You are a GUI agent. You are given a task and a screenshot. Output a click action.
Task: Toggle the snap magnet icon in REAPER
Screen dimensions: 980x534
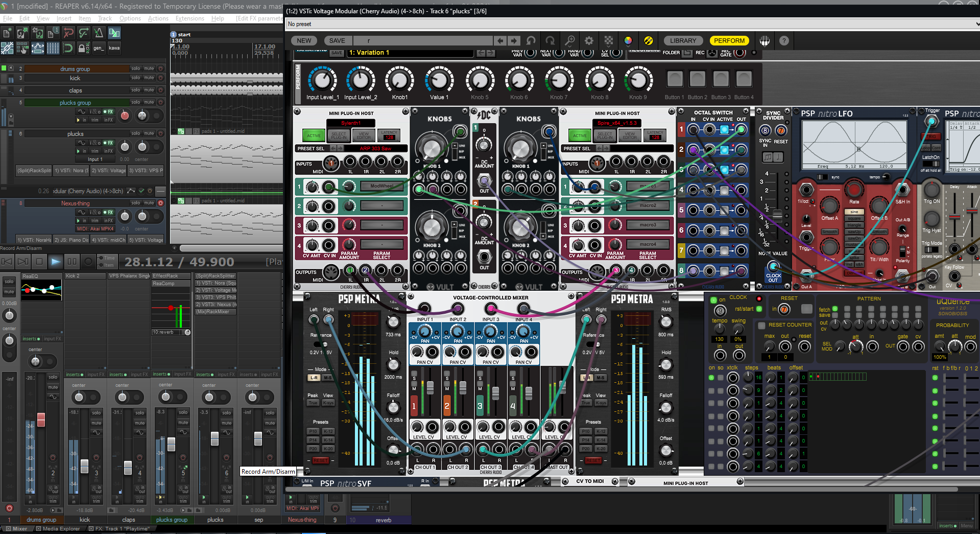pyautogui.click(x=68, y=49)
